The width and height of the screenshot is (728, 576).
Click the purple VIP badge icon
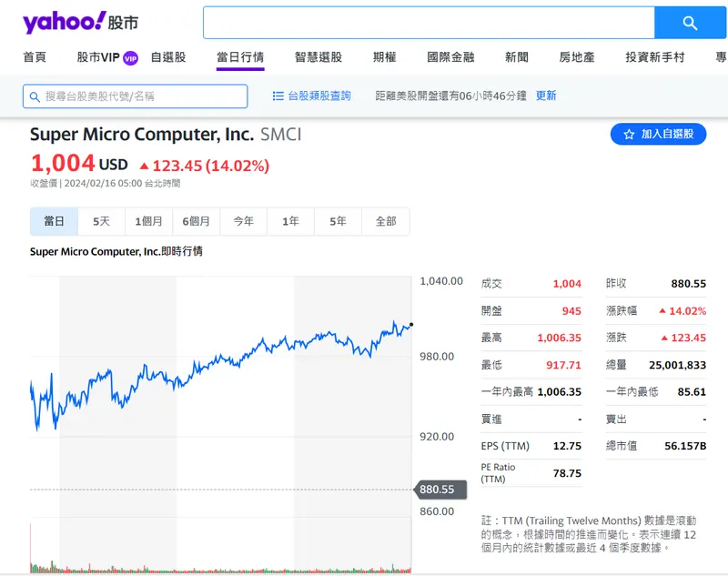point(130,57)
